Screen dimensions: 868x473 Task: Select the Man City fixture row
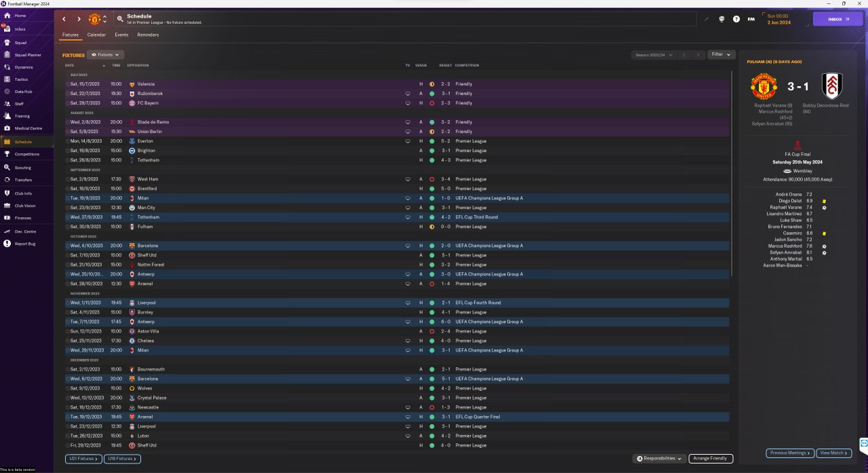point(397,207)
